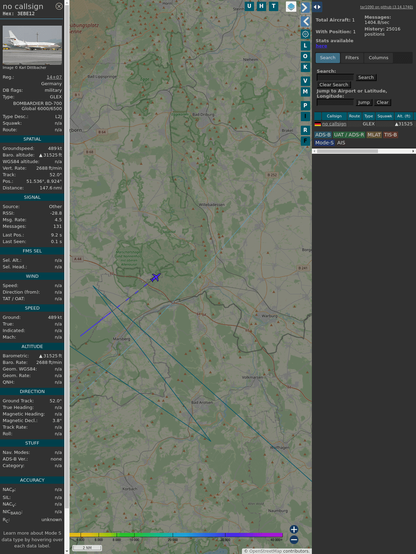Toggle the TIS-B source legend
The height and width of the screenshot is (554, 416).
pos(391,135)
